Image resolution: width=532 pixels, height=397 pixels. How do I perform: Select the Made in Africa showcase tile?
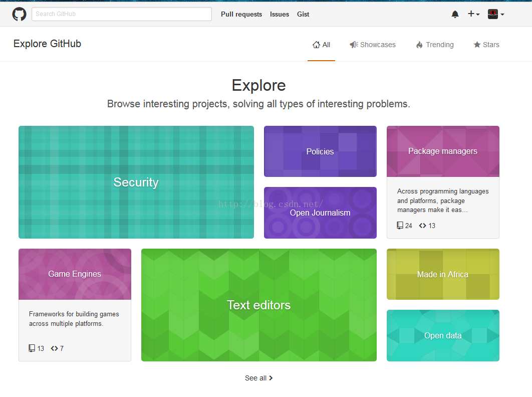443,274
